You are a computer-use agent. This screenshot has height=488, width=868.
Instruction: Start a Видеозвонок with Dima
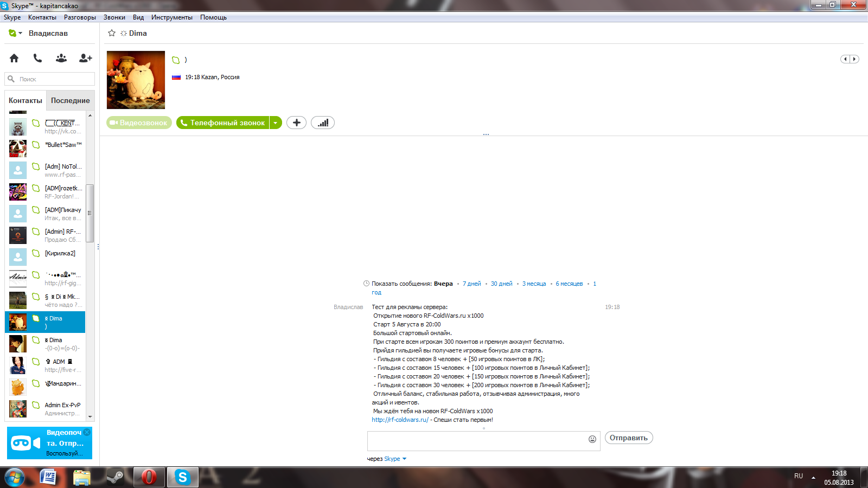(x=139, y=123)
